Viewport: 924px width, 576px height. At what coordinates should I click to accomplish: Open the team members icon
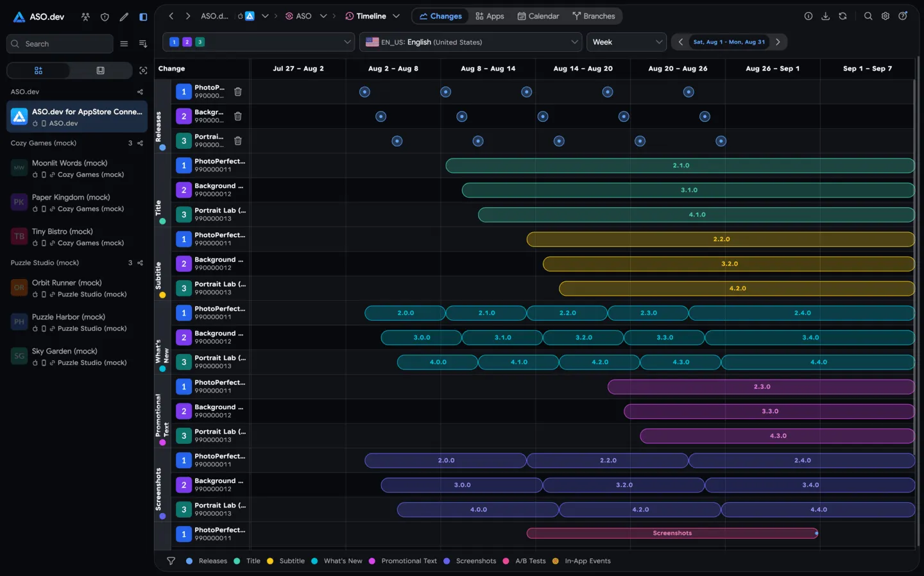(x=85, y=17)
